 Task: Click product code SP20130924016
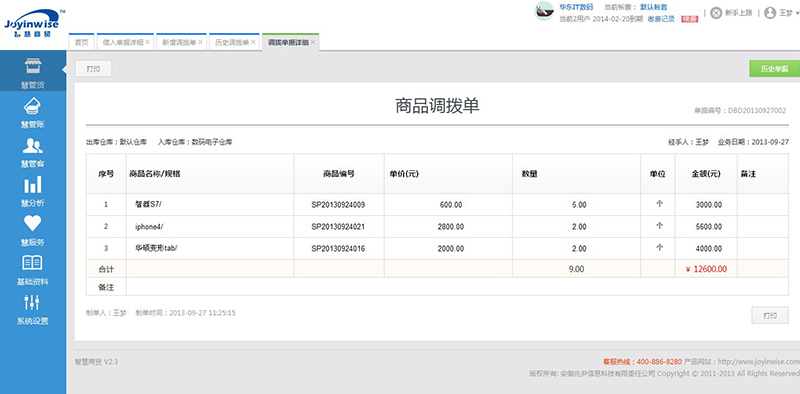point(338,249)
